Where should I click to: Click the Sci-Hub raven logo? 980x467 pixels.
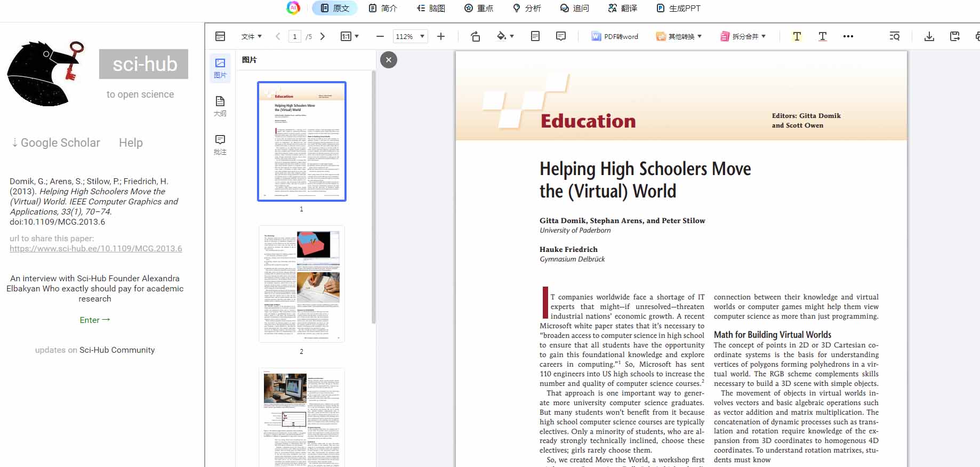(46, 73)
